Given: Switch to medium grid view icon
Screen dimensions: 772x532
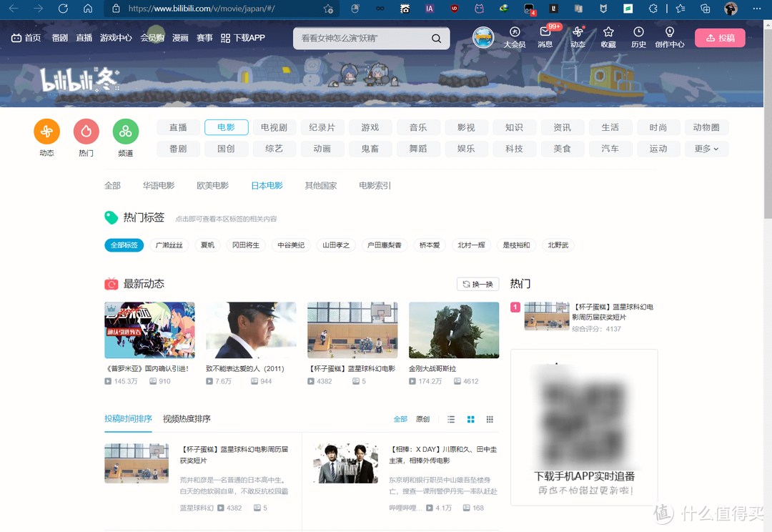Looking at the screenshot, I should click(470, 419).
